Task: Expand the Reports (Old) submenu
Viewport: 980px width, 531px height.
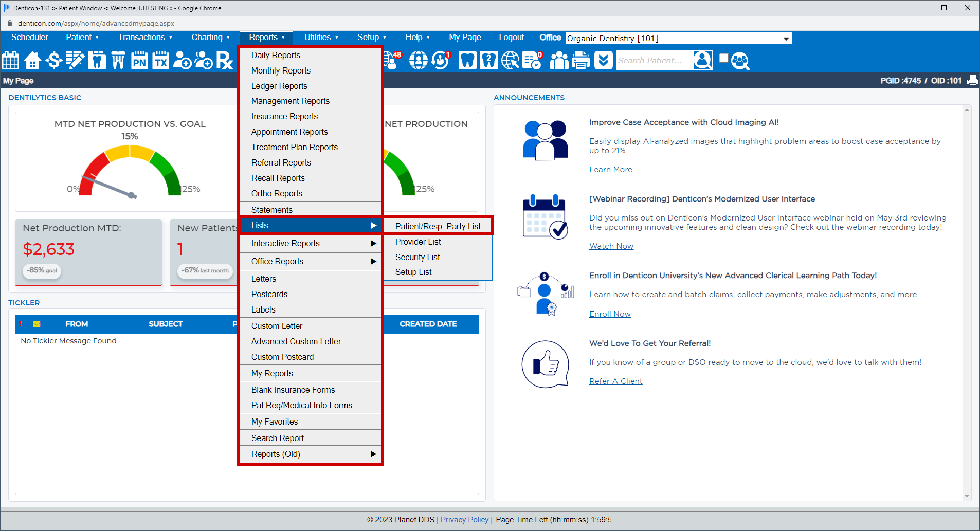Action: click(311, 454)
